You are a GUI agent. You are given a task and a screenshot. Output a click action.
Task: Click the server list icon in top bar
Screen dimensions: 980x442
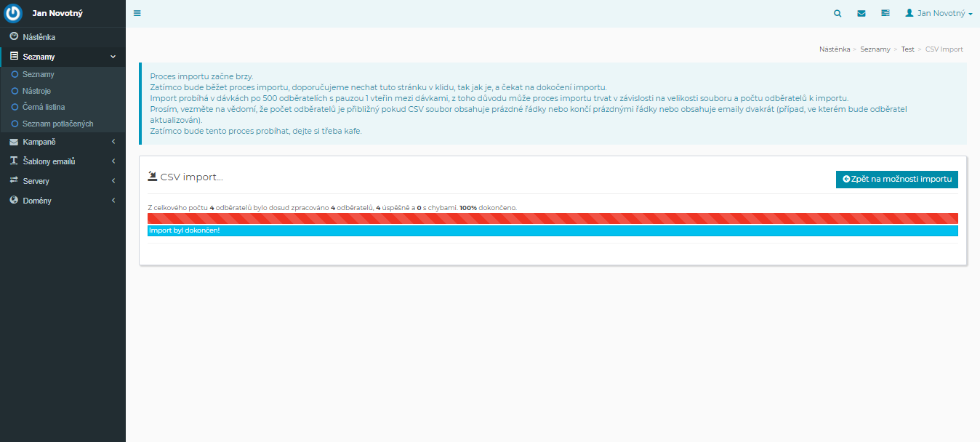[x=885, y=13]
